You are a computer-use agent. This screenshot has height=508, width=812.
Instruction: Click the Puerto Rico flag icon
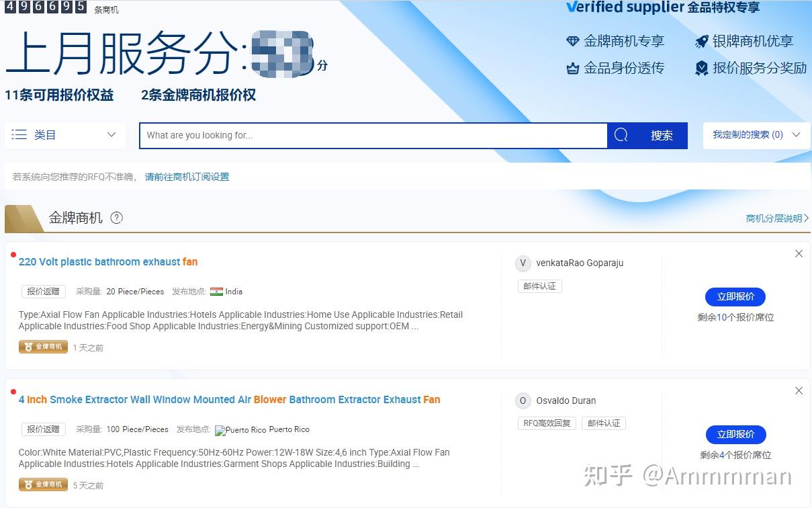coord(220,430)
